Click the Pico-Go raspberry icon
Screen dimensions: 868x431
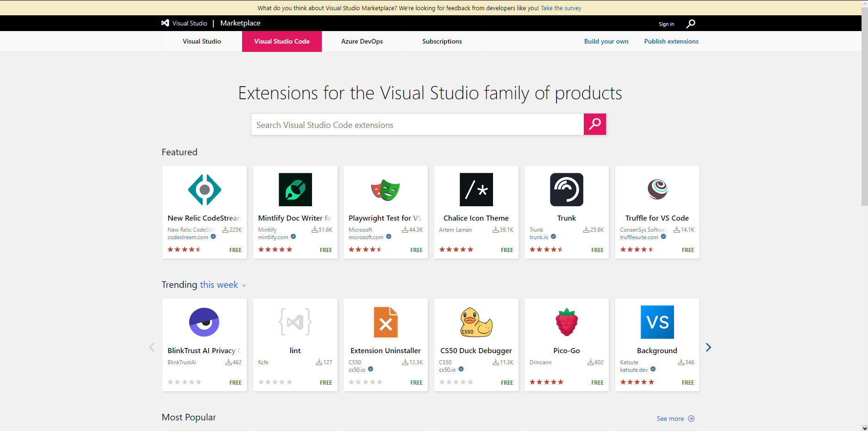pos(566,322)
